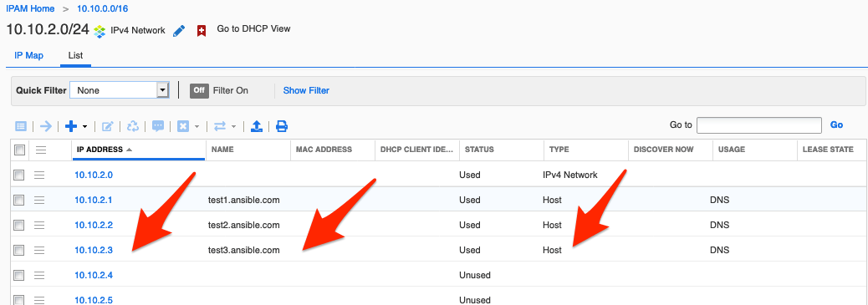The image size is (868, 305).
Task: Click the Edit toolbar icon with pencil
Action: pos(107,126)
